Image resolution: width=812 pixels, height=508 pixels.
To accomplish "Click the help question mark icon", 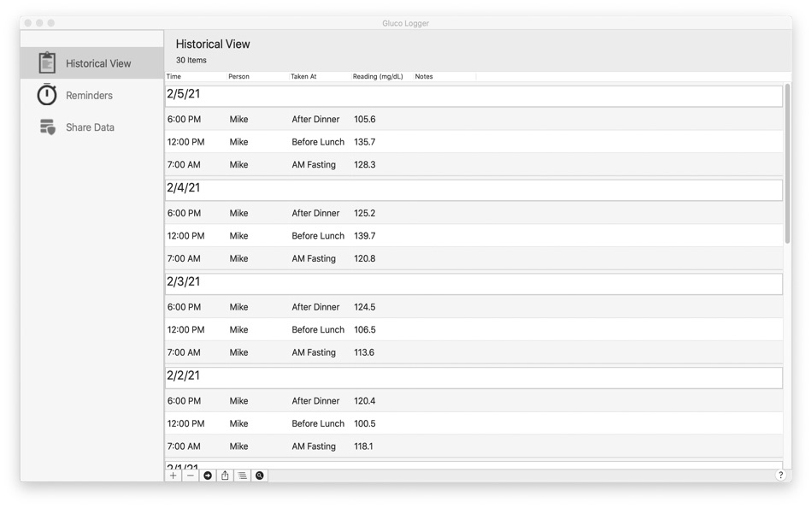I will pyautogui.click(x=780, y=476).
